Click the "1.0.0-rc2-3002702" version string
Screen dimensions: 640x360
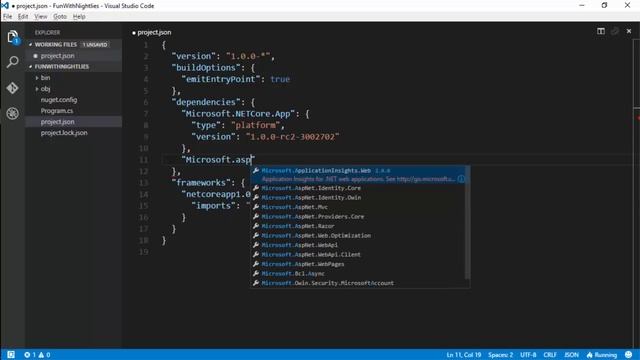click(x=293, y=137)
